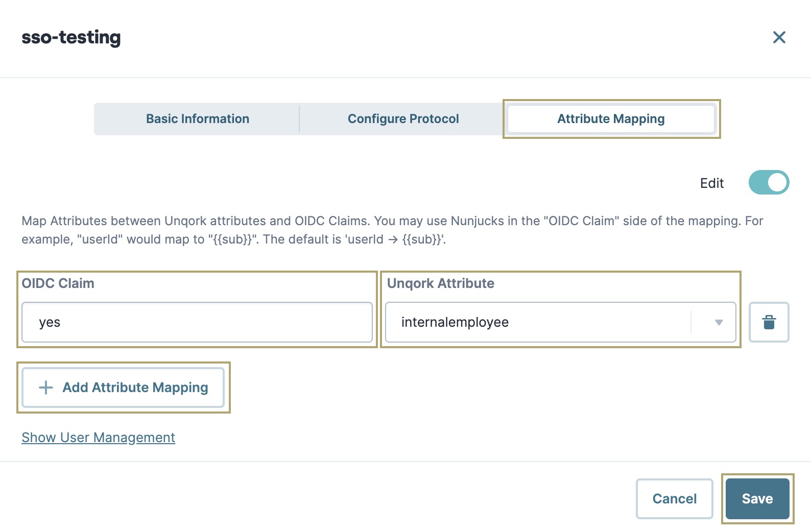This screenshot has width=811, height=532.
Task: Switch to the Basic Information tab
Action: click(x=198, y=119)
